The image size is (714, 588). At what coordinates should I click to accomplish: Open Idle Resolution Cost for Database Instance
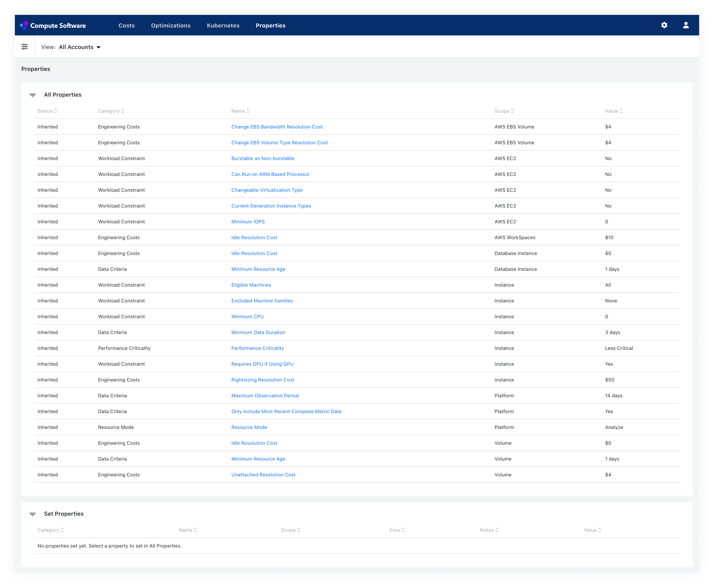[x=254, y=253]
